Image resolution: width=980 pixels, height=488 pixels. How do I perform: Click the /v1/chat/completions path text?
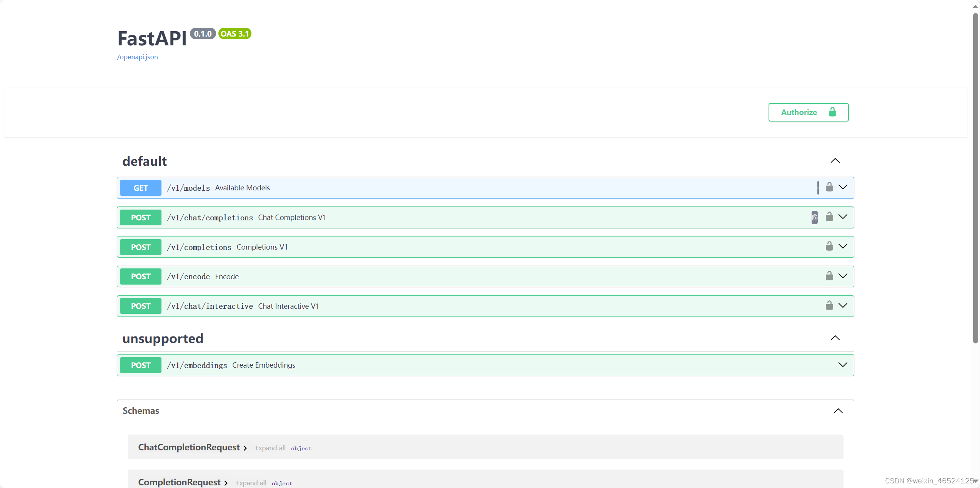(x=210, y=218)
